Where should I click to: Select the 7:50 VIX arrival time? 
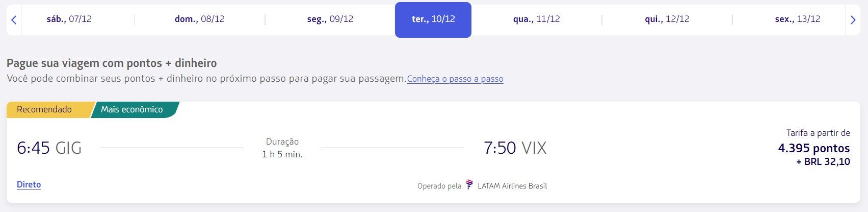(x=515, y=148)
